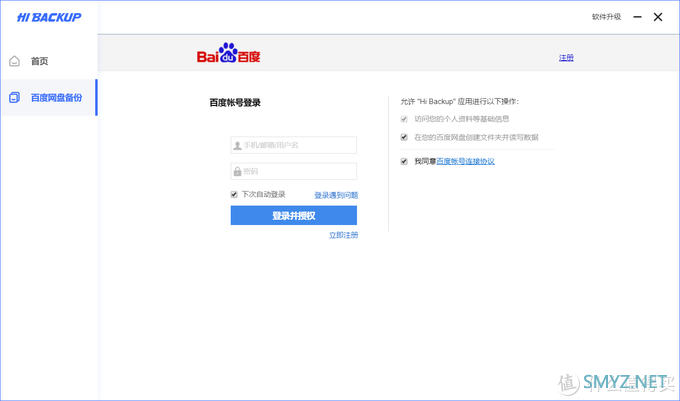680x401 pixels.
Task: Click the 允许 "Hi Backup" 应用进行以下操作 text
Action: click(x=460, y=101)
